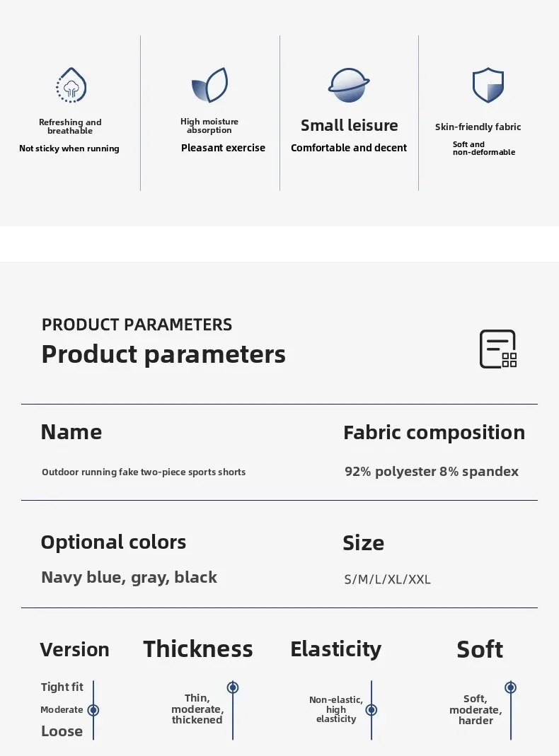
Task: Select the Loose version label
Action: pos(62,731)
